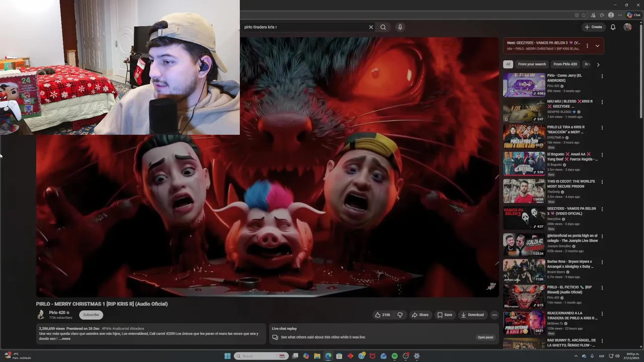This screenshot has height=362, width=644.
Task: Open more actions beside Download
Action: pos(494,315)
